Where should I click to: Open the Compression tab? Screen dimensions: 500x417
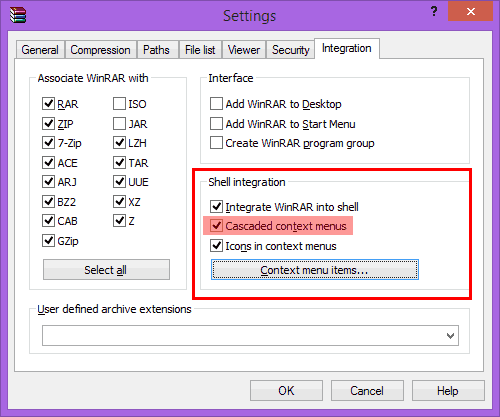(x=100, y=50)
